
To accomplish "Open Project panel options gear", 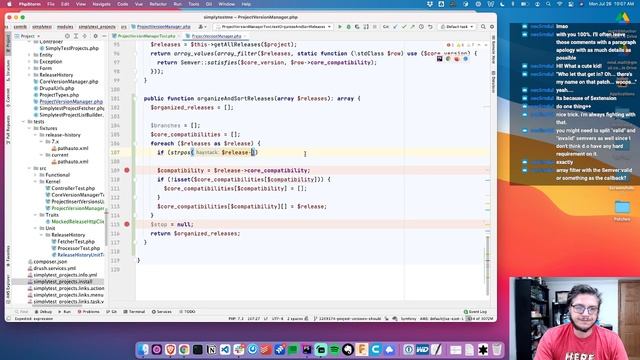I will [x=96, y=36].
